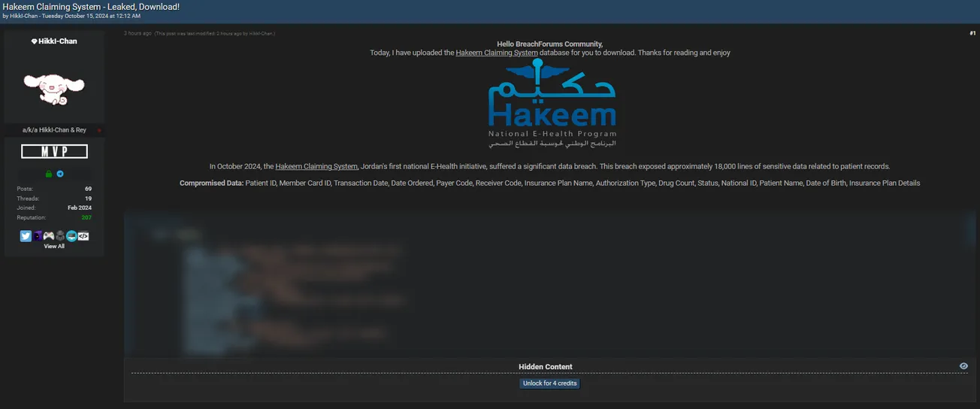Click the MVP rank banner

point(54,152)
